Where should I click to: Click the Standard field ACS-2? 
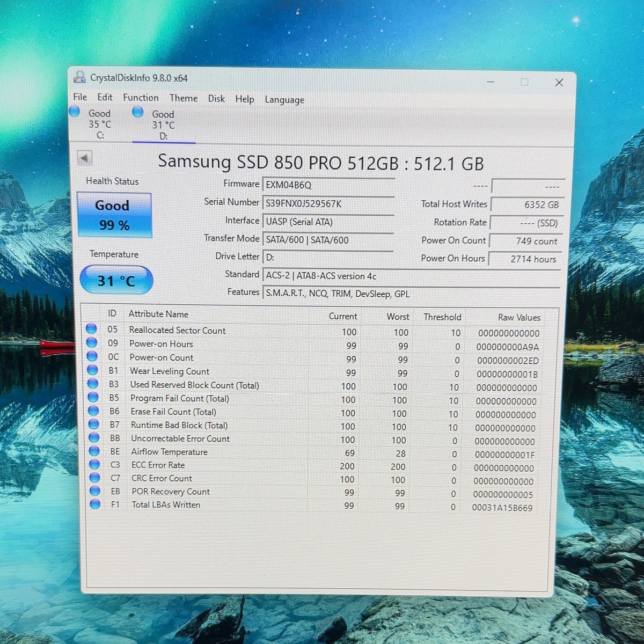coord(412,276)
